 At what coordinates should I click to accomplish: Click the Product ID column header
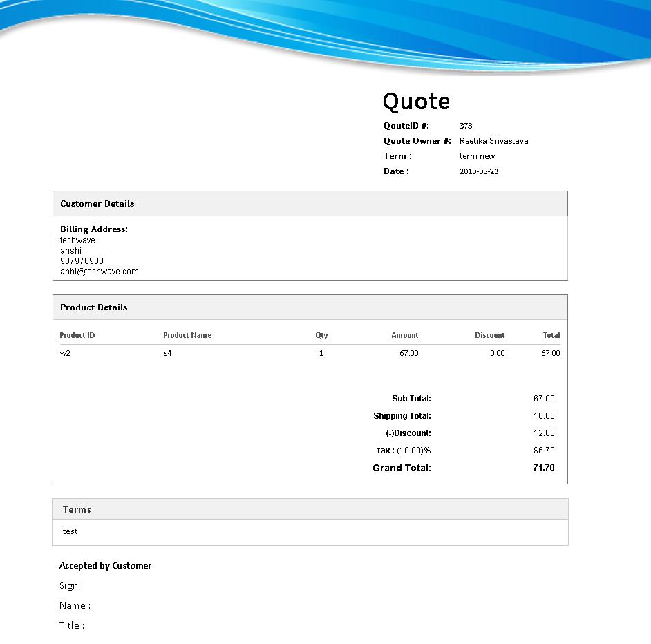(x=77, y=335)
